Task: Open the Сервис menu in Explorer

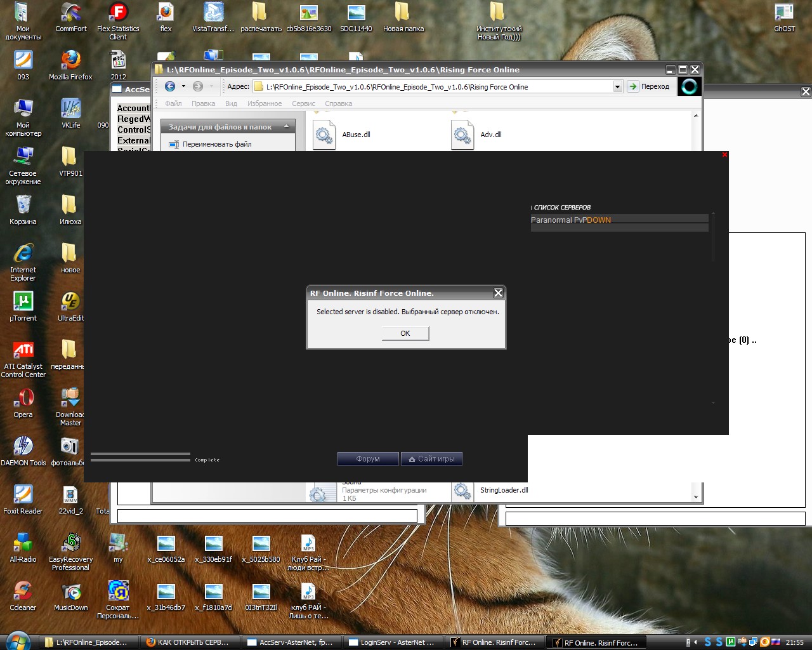Action: (303, 103)
